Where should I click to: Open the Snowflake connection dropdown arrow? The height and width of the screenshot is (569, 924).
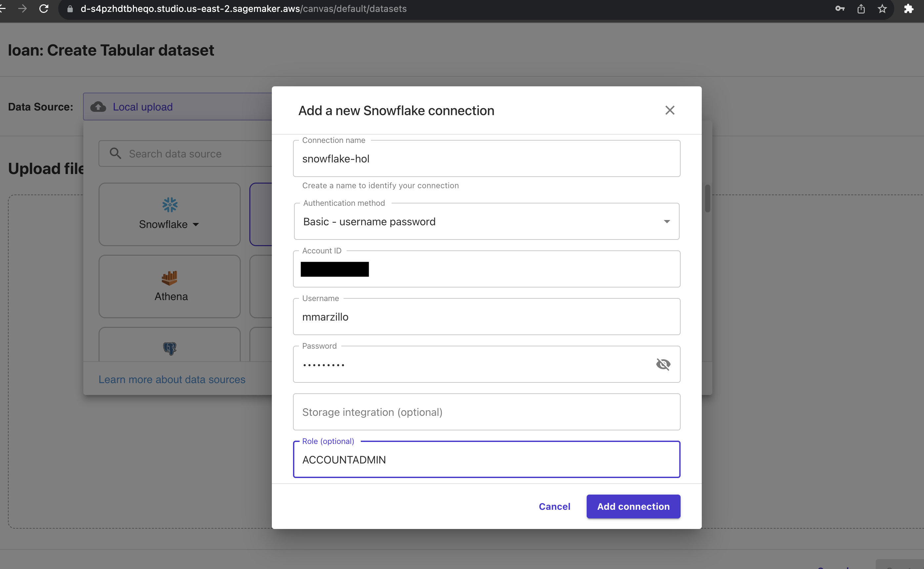pos(196,225)
